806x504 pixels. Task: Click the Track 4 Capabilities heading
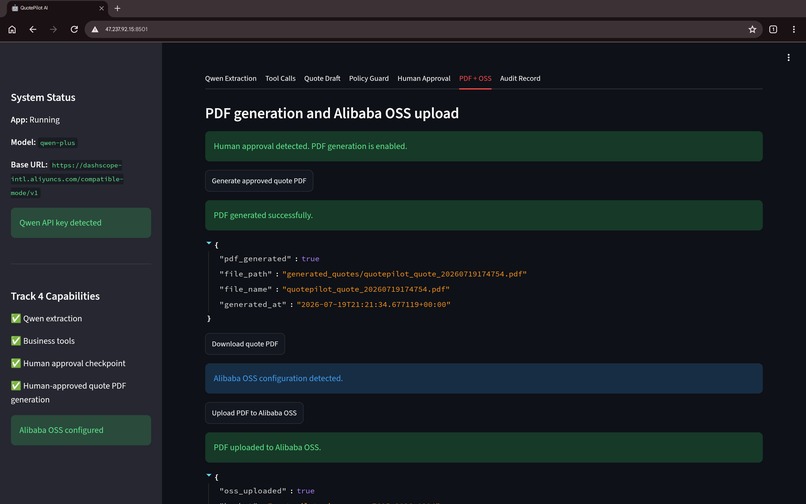(55, 296)
